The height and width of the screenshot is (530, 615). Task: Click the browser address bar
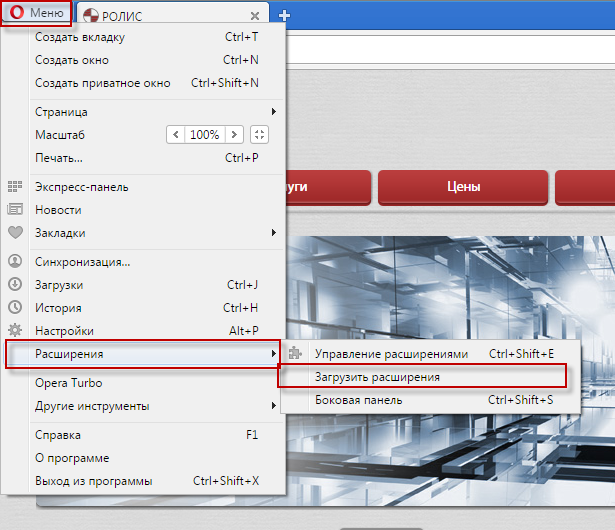[x=450, y=49]
